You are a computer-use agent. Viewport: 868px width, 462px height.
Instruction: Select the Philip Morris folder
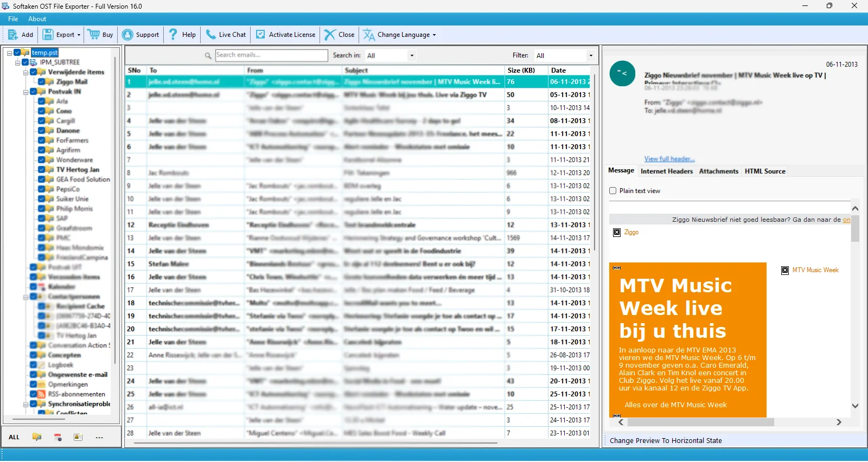click(x=74, y=209)
